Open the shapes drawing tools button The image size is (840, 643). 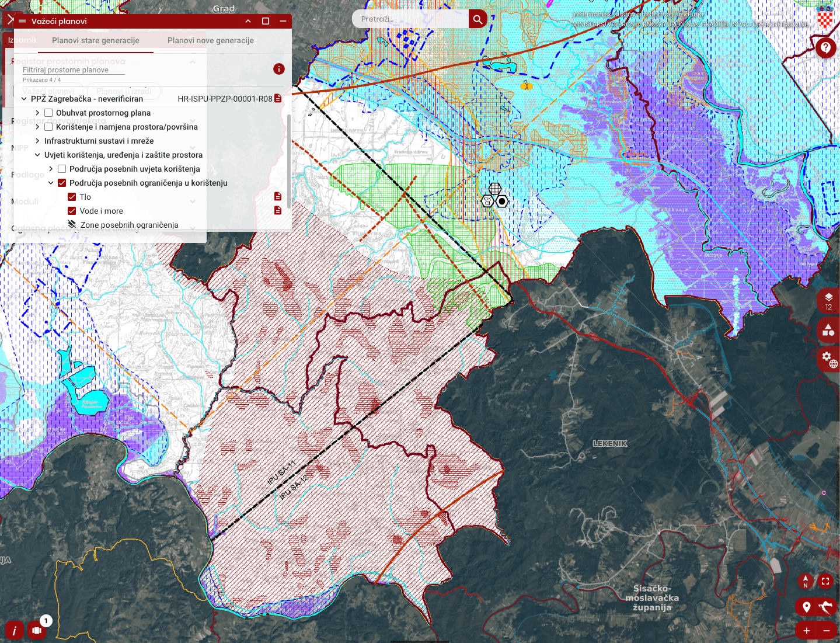tap(828, 330)
